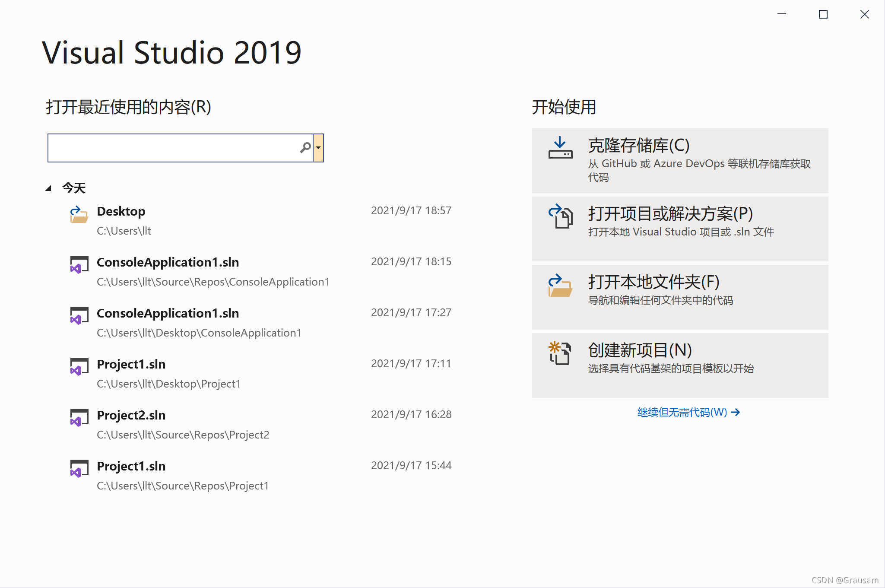Click the timestamp 2021/9/17 18:57
This screenshot has height=588, width=885.
click(411, 210)
